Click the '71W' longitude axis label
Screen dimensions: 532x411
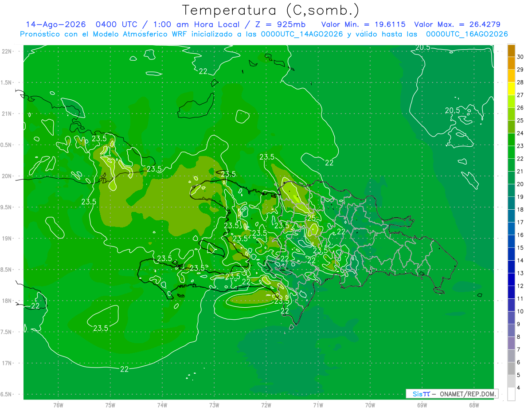tap(318, 405)
